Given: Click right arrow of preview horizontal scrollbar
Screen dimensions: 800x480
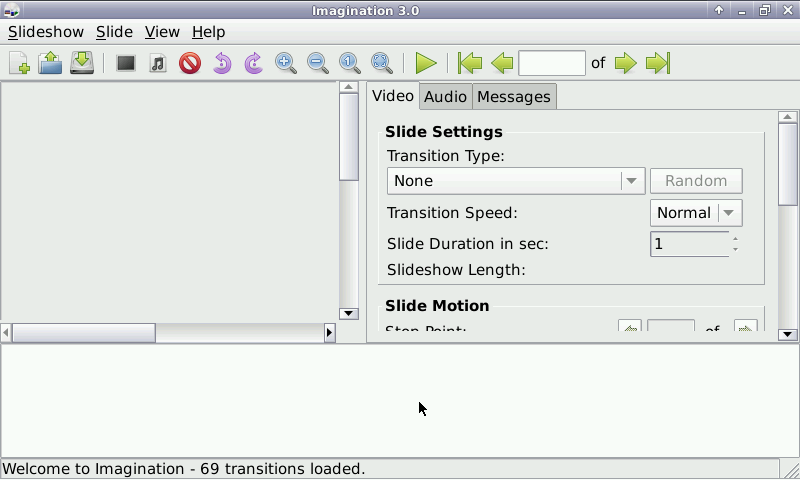Looking at the screenshot, I should (329, 333).
